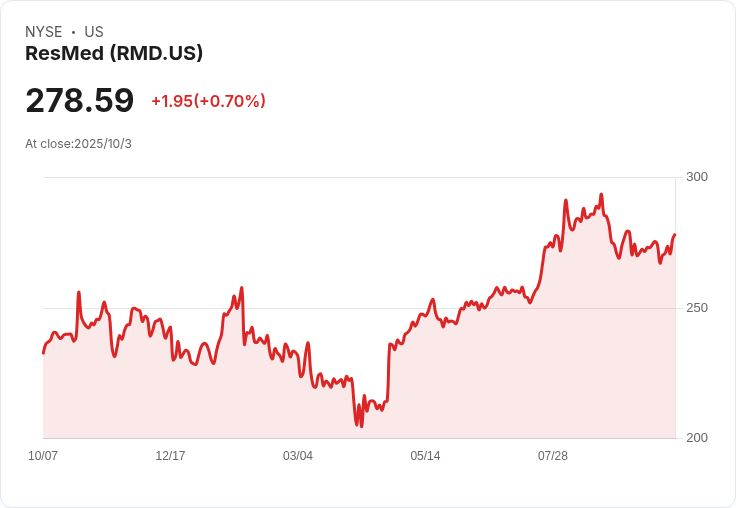This screenshot has width=736, height=508.
Task: Click the NYSE exchange label
Action: (44, 32)
